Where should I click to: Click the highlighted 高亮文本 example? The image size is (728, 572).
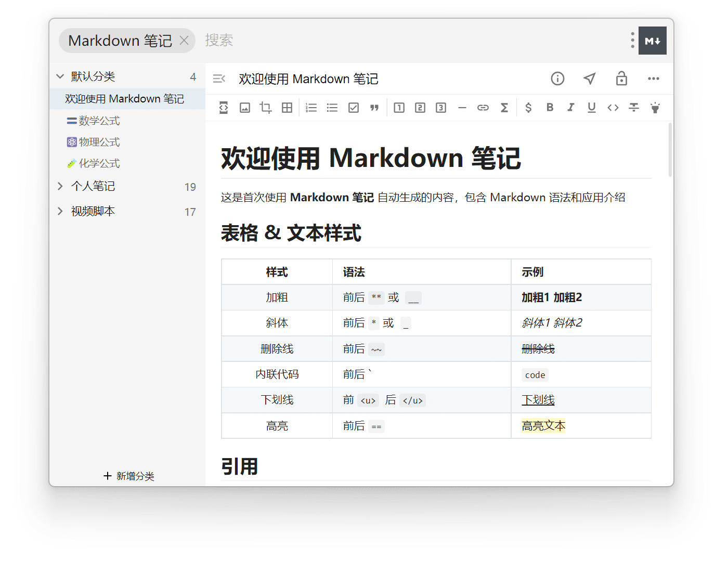point(543,426)
